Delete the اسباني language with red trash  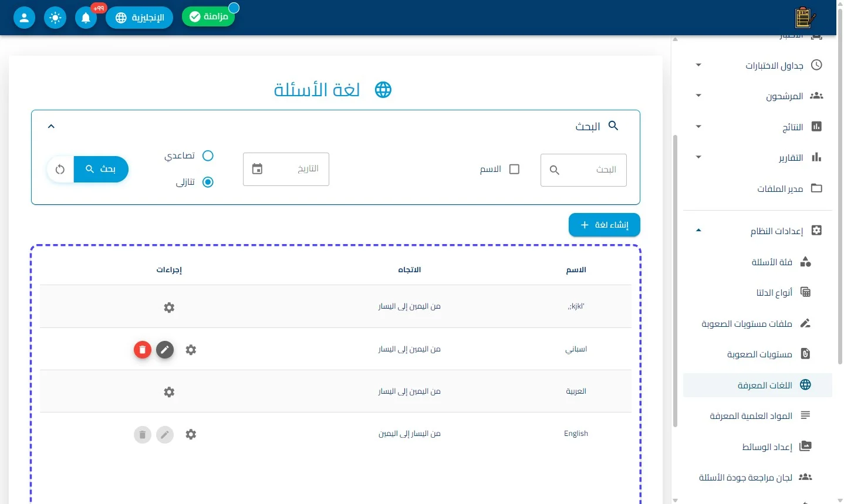pyautogui.click(x=143, y=350)
